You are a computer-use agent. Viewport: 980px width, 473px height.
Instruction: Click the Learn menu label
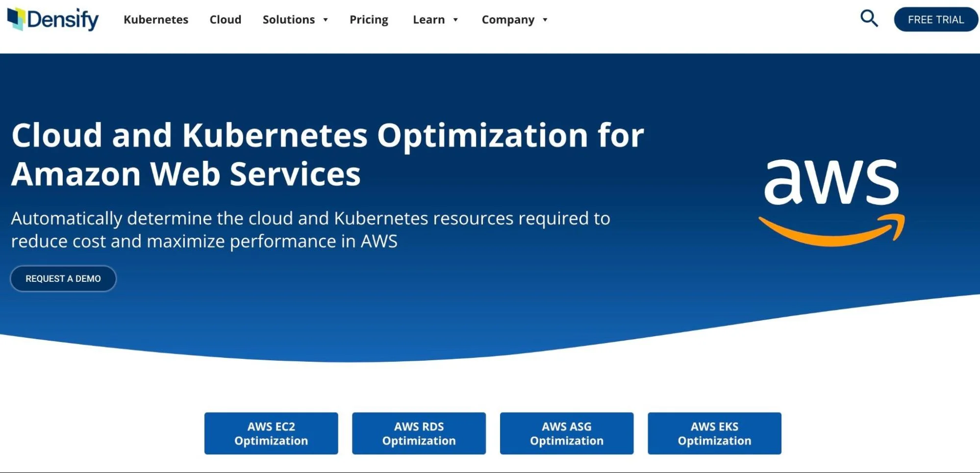tap(429, 20)
